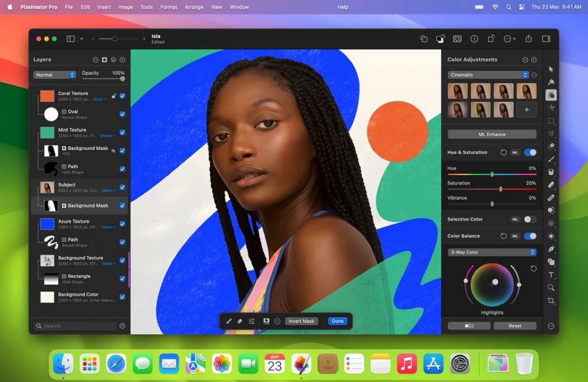Select the Type tool

(550, 275)
